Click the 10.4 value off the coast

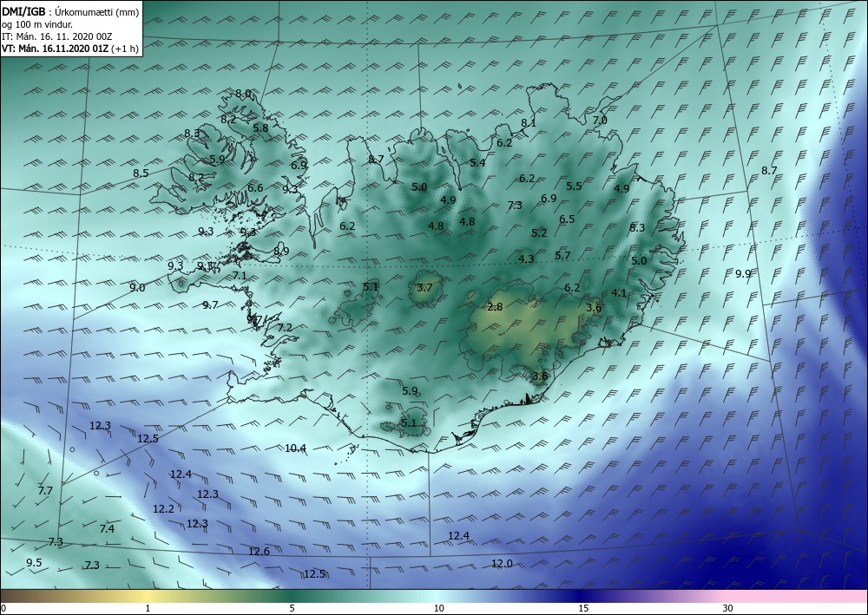(295, 448)
